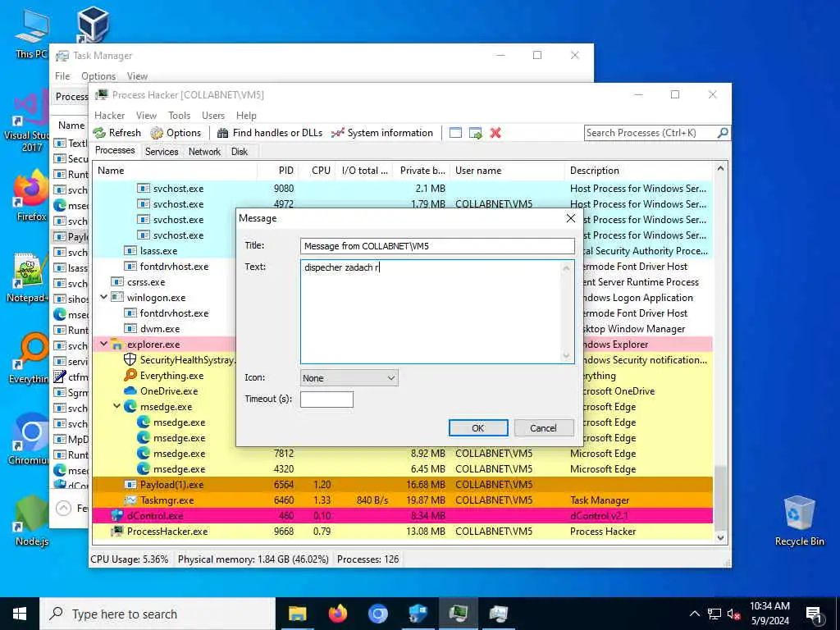Screen dimensions: 840x630
Task: Select the dControl.exe process row
Action: click(402, 516)
